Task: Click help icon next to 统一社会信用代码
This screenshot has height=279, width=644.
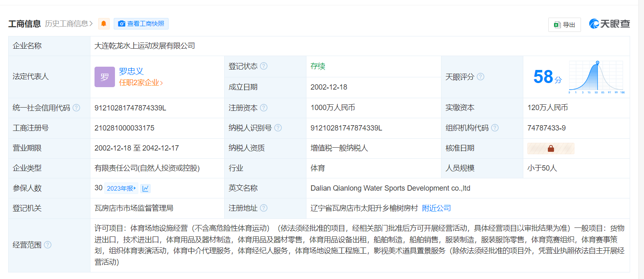Action: pos(77,108)
